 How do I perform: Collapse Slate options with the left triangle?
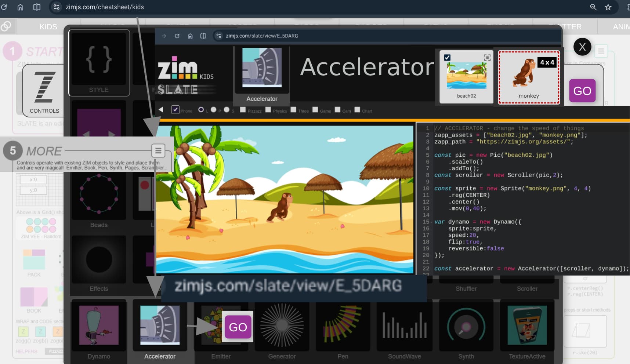[x=161, y=110]
